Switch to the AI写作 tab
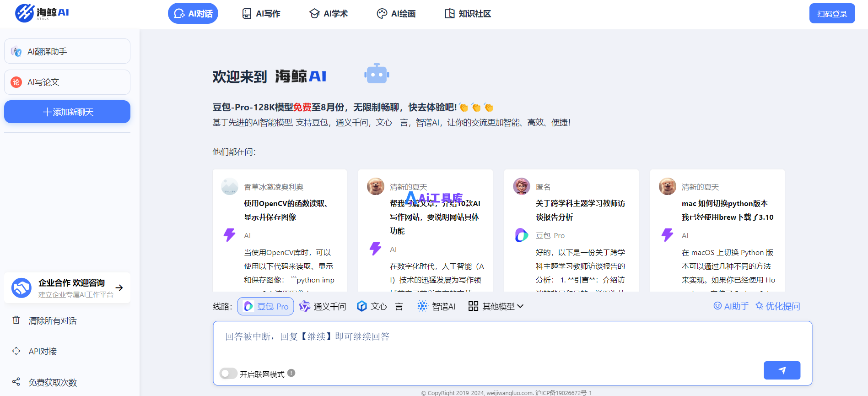The image size is (868, 396). (261, 14)
